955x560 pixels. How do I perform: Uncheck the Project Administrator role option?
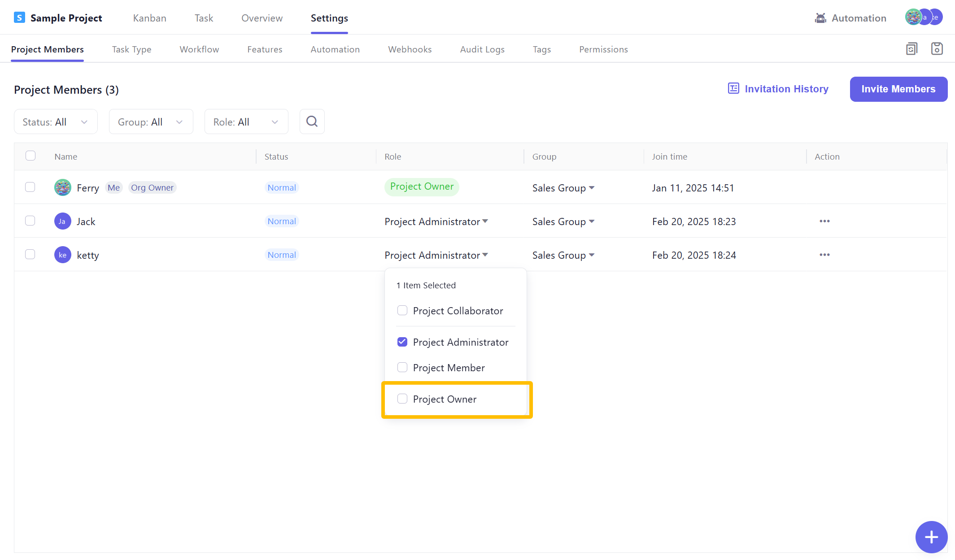pyautogui.click(x=402, y=342)
